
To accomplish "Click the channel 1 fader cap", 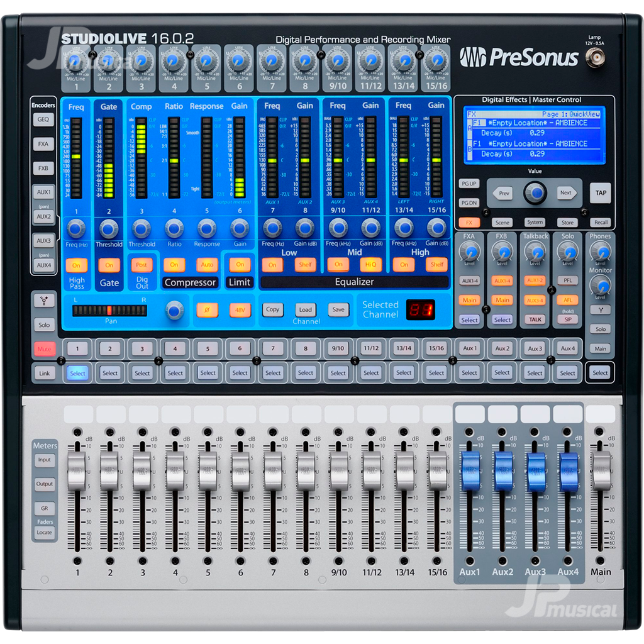I will coord(76,471).
